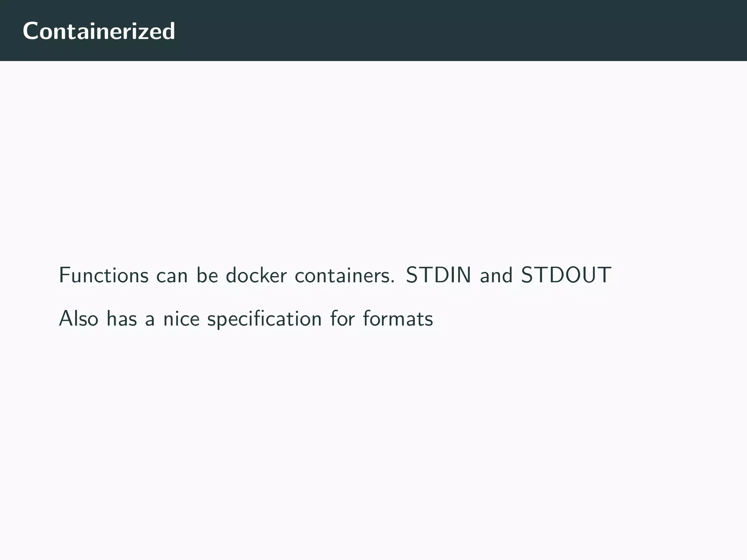This screenshot has width=747, height=560.
Task: Click blank area between header and body text
Action: pos(373,160)
